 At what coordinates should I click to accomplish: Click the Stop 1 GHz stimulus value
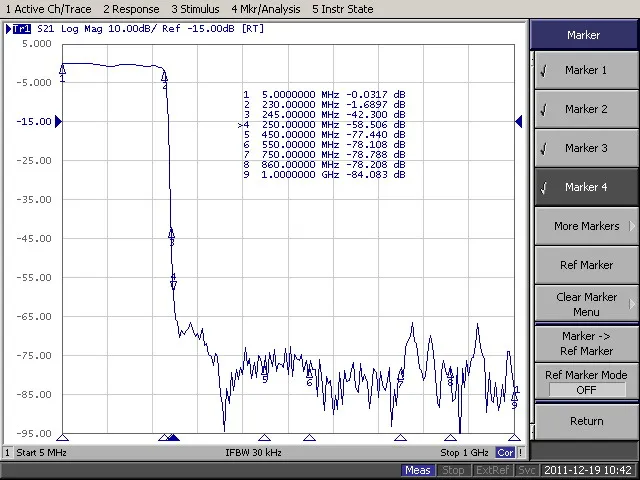464,453
